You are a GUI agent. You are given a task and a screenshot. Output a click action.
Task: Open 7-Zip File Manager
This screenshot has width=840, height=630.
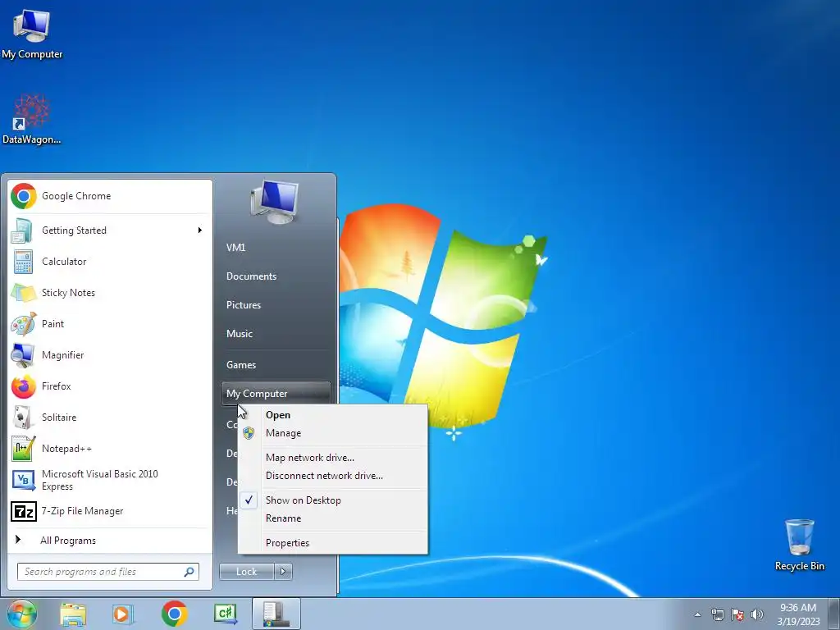(x=110, y=511)
